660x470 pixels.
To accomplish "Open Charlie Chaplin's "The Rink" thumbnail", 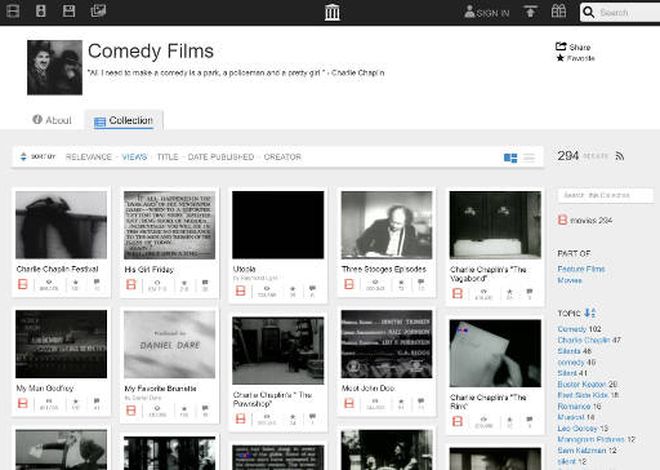I will coord(495,353).
